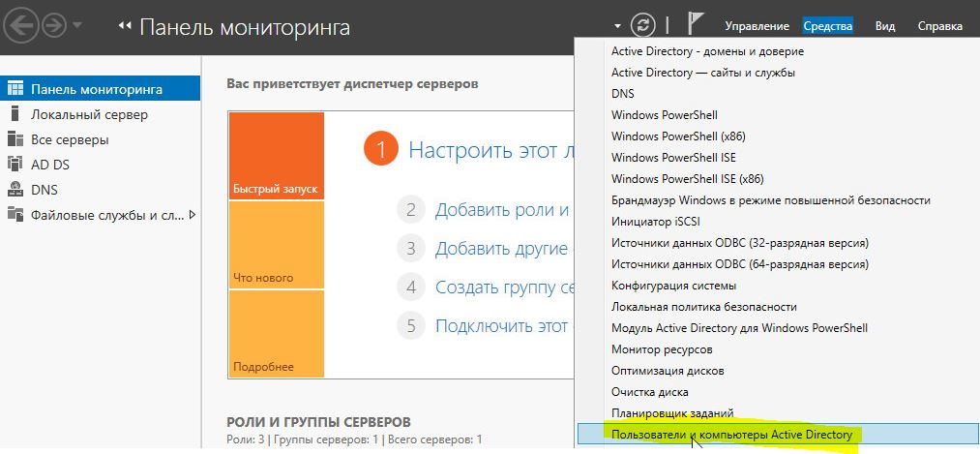Click breadcrumb chevrons before Панель мониторинга title
Image resolution: width=980 pixels, height=454 pixels.
coord(125,26)
